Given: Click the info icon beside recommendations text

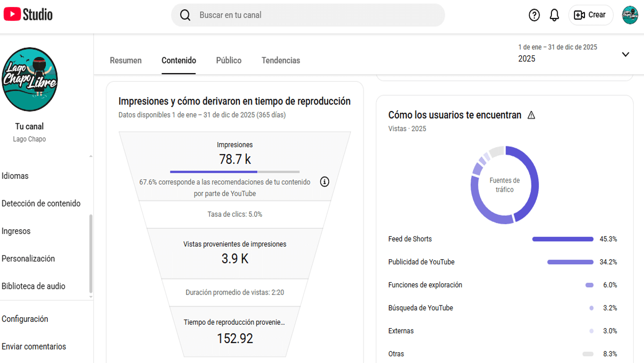Looking at the screenshot, I should click(x=324, y=182).
